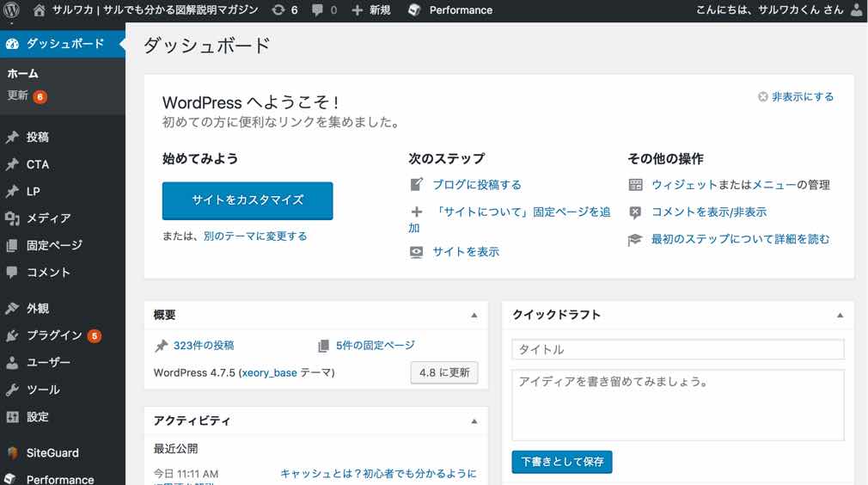Click the SiteGuard shield icon in sidebar

(x=12, y=453)
